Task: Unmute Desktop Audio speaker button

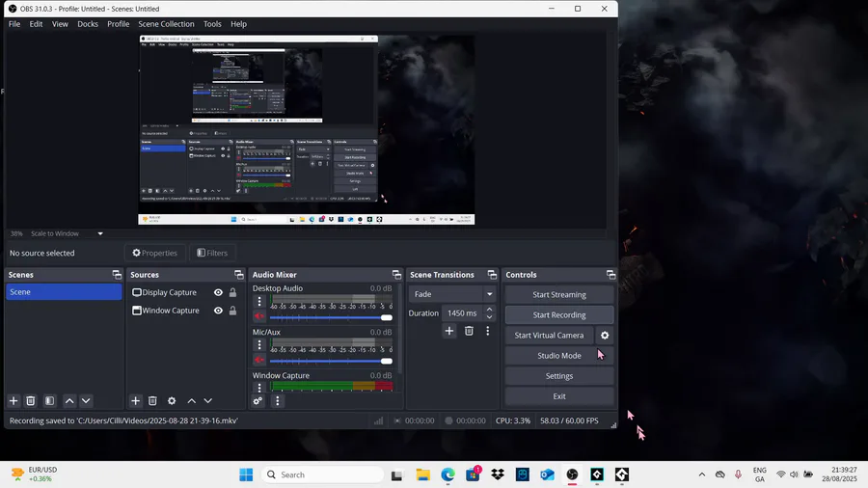Action: coord(259,316)
